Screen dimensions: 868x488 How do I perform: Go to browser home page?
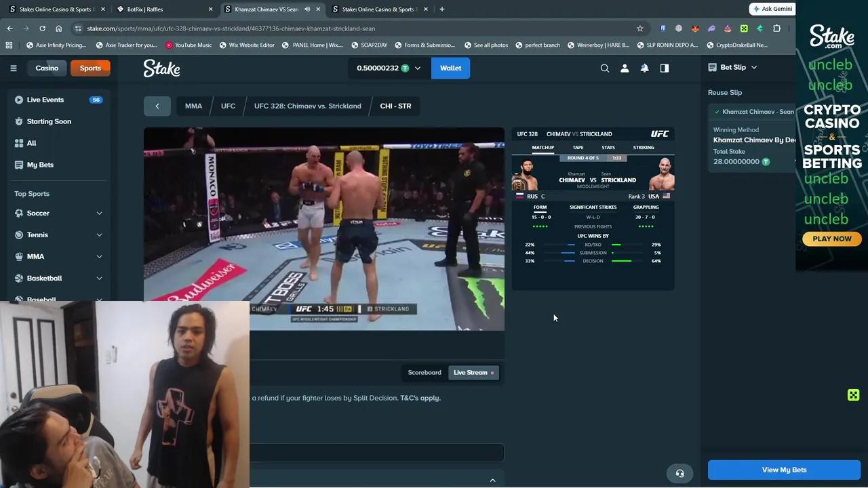(58, 28)
